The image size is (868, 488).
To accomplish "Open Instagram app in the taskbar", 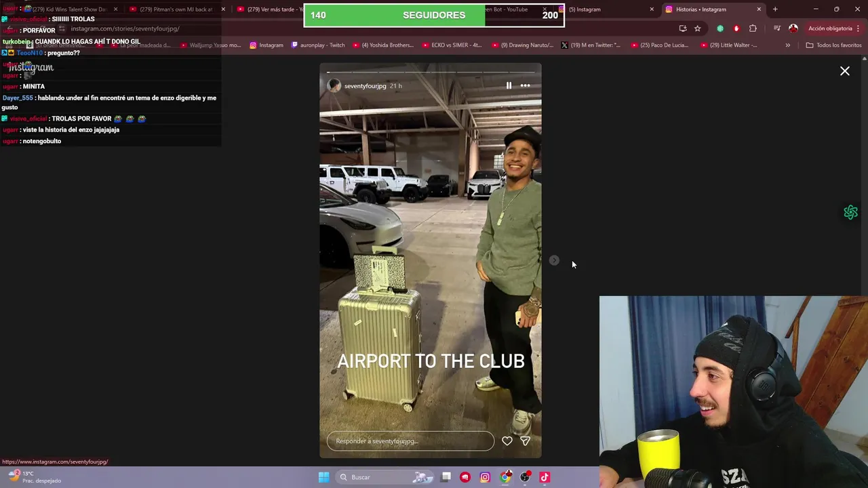I will pos(485,477).
